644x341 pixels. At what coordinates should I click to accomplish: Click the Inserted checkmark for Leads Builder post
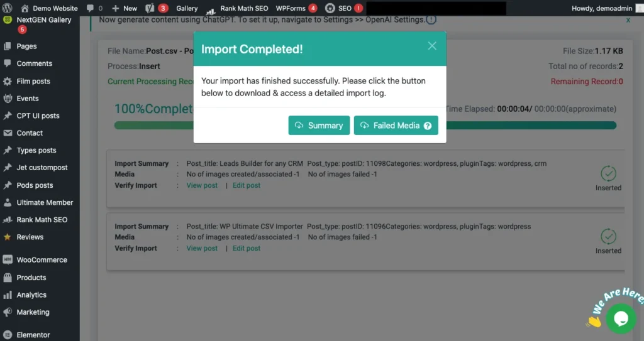click(x=608, y=173)
